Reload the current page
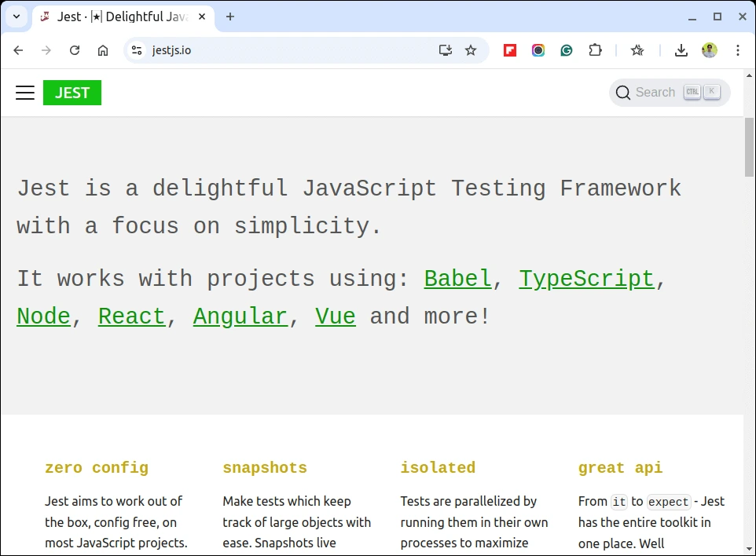756x556 pixels. [x=75, y=50]
